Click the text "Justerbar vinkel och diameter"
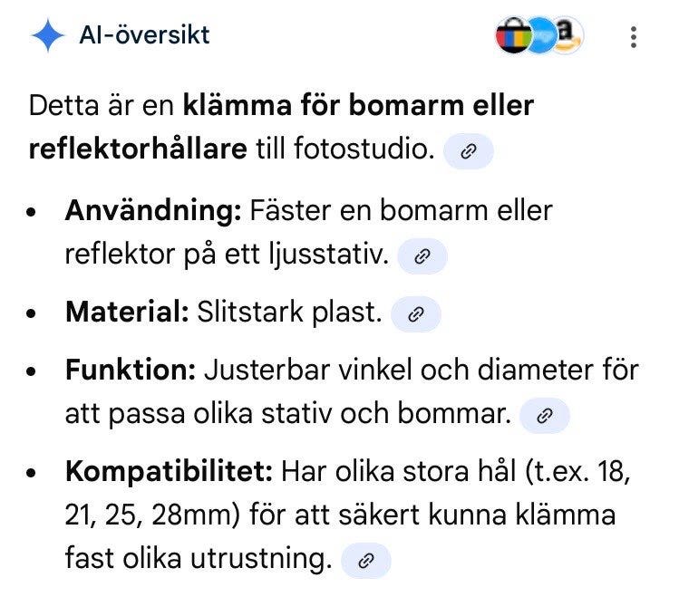Viewport: 679px width, 616px height. tap(400, 371)
